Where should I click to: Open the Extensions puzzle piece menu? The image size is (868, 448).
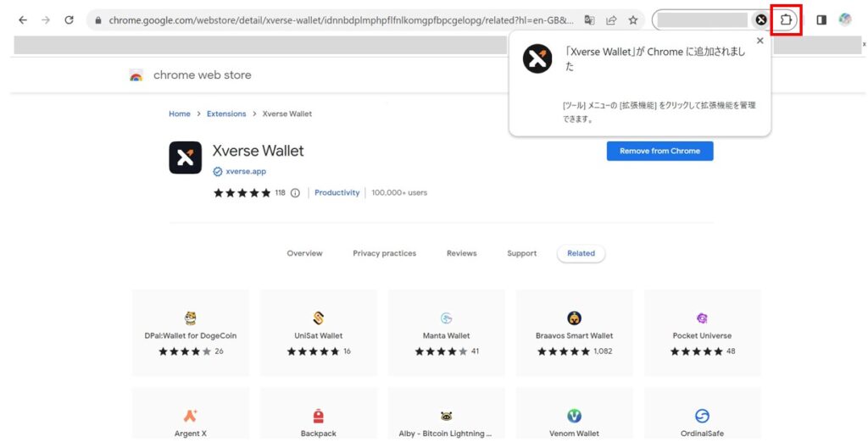786,20
